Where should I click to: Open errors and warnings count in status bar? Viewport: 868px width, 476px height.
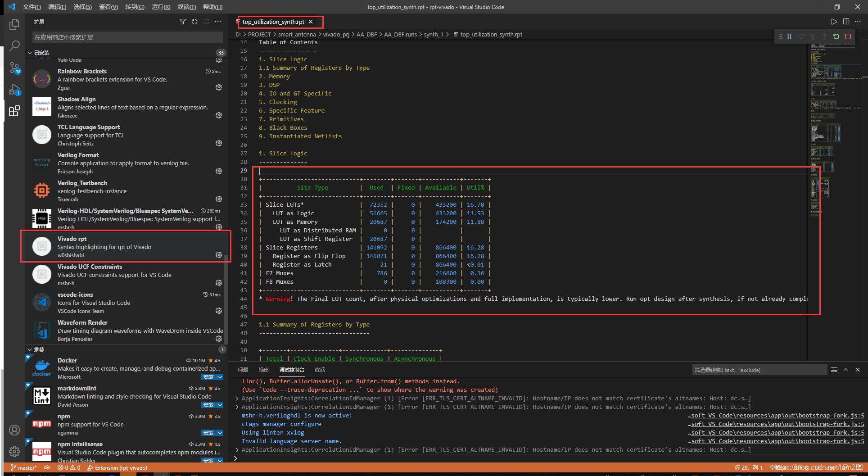pos(69,468)
